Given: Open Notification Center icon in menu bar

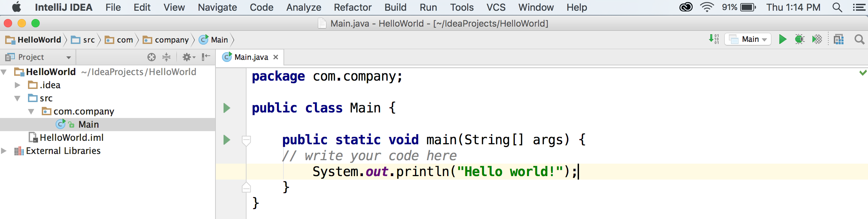Looking at the screenshot, I should pyautogui.click(x=859, y=7).
